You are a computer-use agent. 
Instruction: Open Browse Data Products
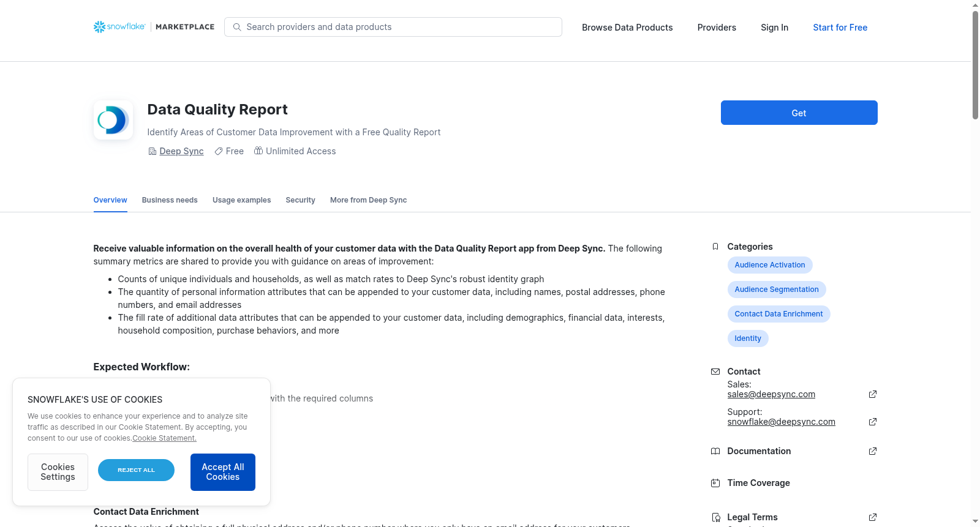tap(627, 28)
